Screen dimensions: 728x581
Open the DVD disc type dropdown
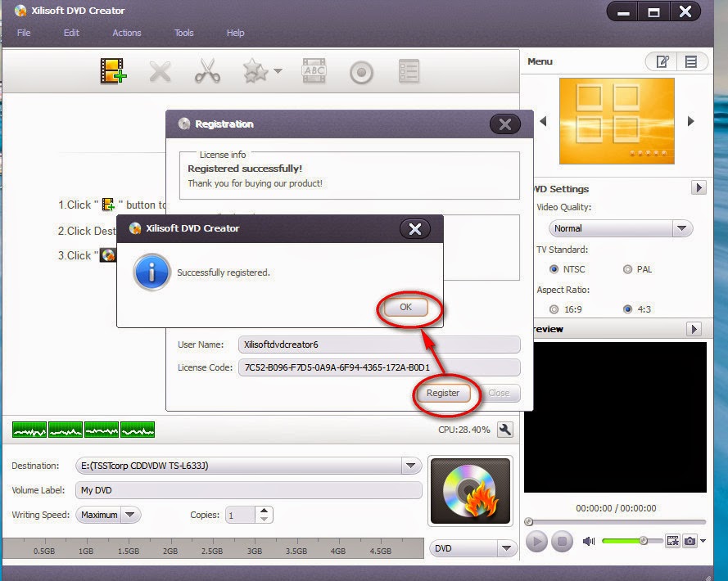473,548
